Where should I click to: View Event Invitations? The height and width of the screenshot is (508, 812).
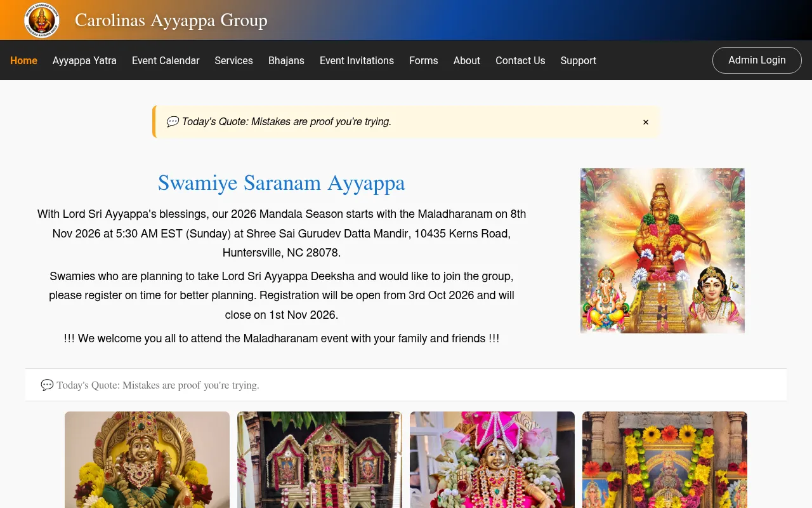(x=357, y=60)
